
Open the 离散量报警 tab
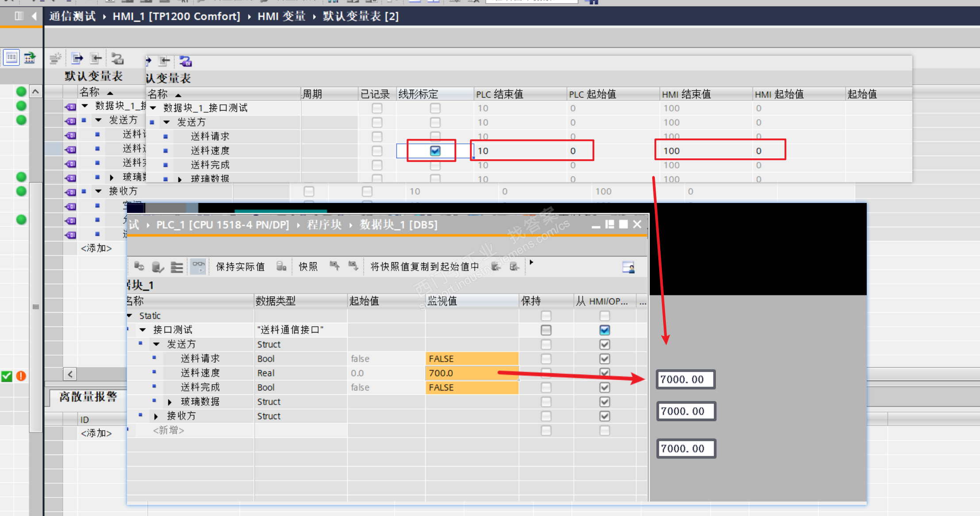coord(88,397)
